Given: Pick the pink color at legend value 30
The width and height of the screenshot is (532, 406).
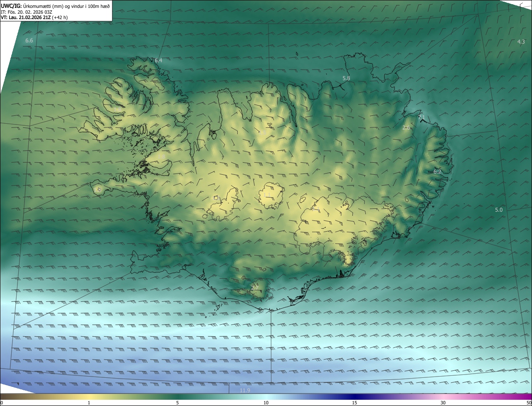Looking at the screenshot, I should pos(443,396).
